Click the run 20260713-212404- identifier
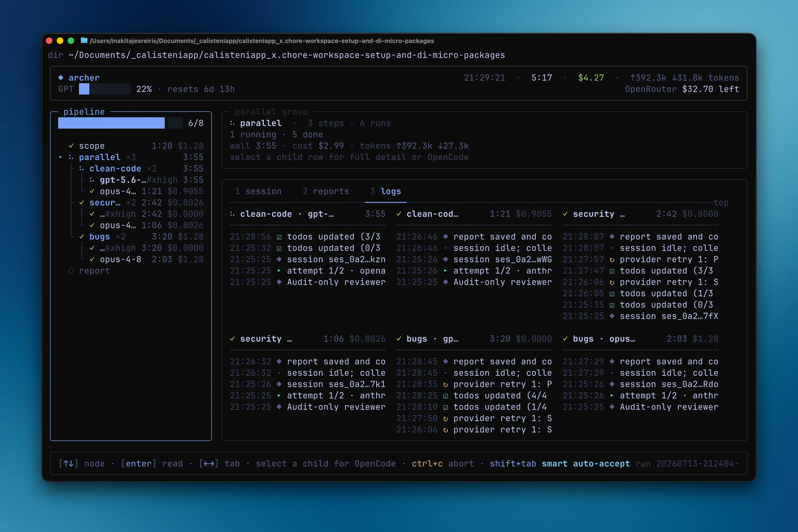 687,463
